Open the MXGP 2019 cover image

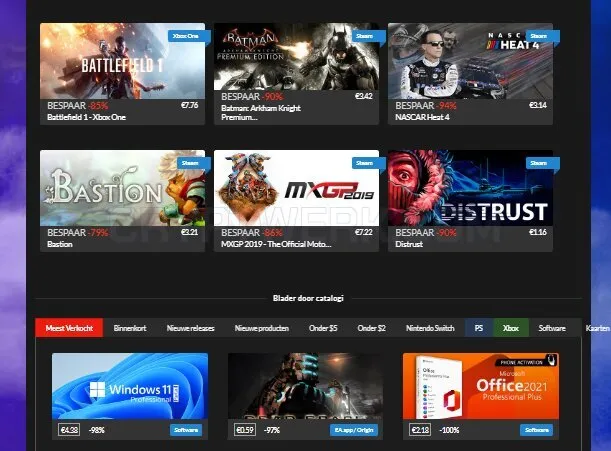[x=296, y=188]
